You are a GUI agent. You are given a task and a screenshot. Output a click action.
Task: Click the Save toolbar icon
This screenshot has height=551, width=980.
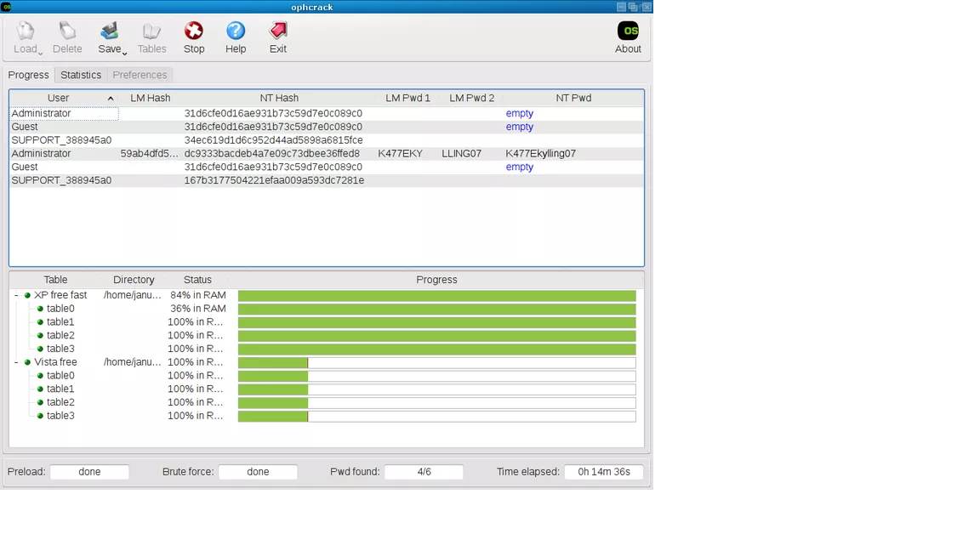pyautogui.click(x=109, y=32)
